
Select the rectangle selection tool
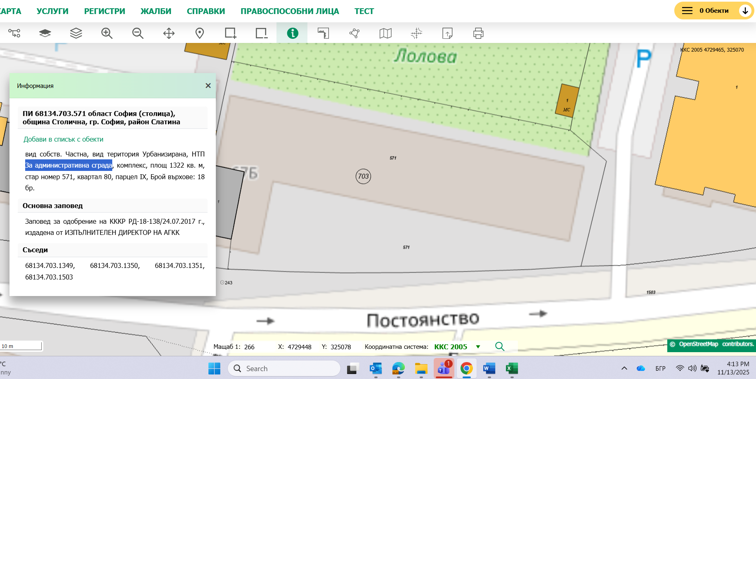[x=231, y=33]
